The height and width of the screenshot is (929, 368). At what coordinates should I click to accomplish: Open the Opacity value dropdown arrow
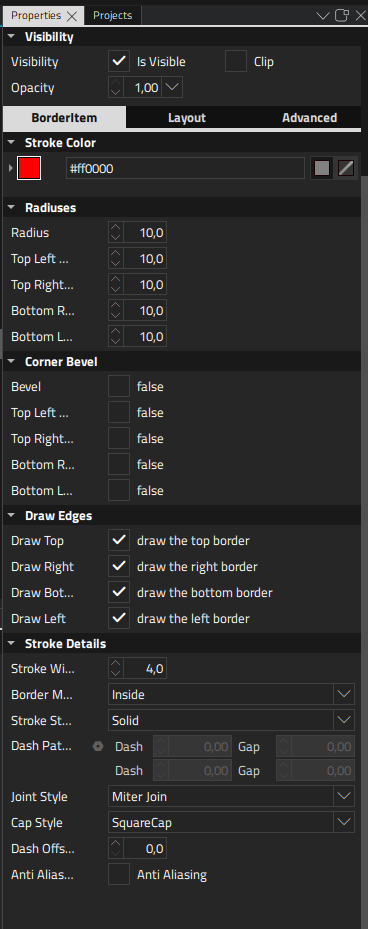click(172, 88)
